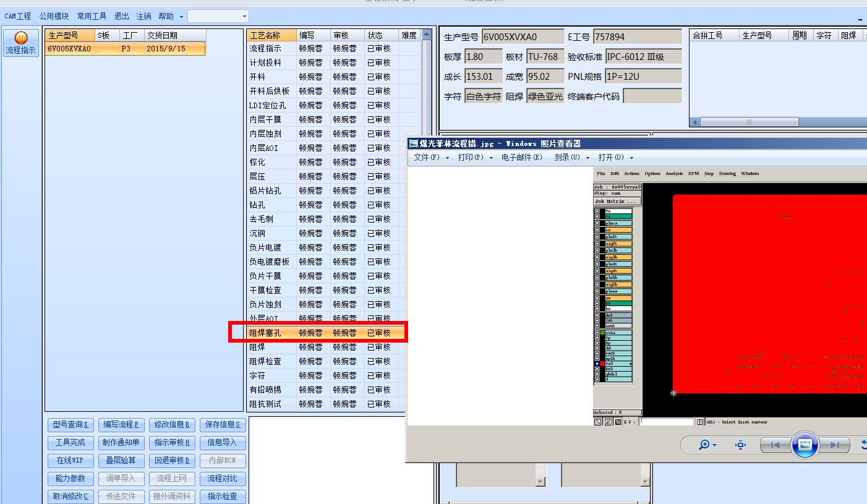Click 工具完成 button

click(x=70, y=442)
